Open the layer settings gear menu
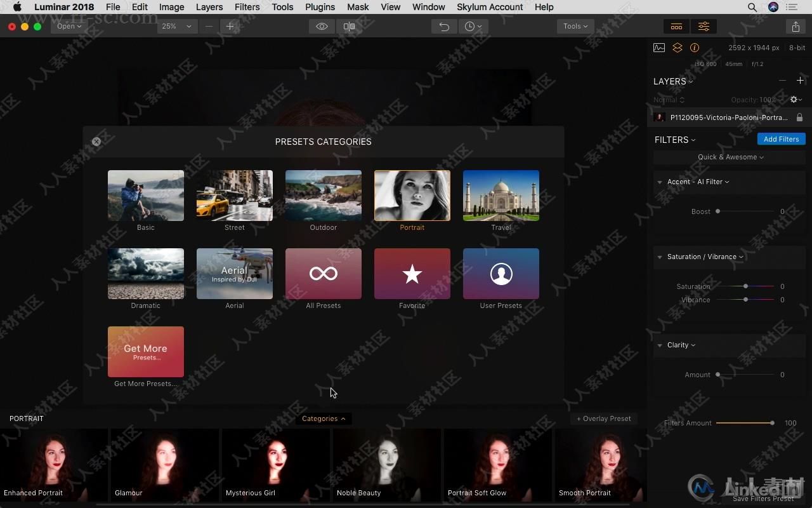Screen dimensions: 812x508 tap(796, 100)
